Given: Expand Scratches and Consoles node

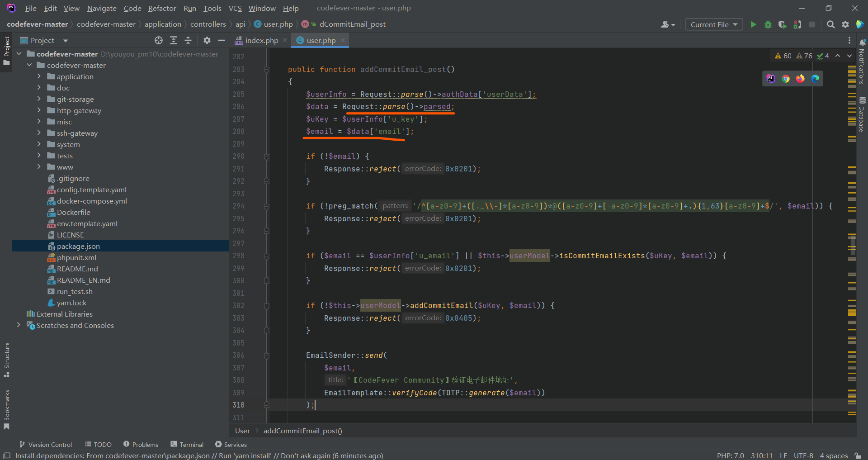Looking at the screenshot, I should pos(19,325).
